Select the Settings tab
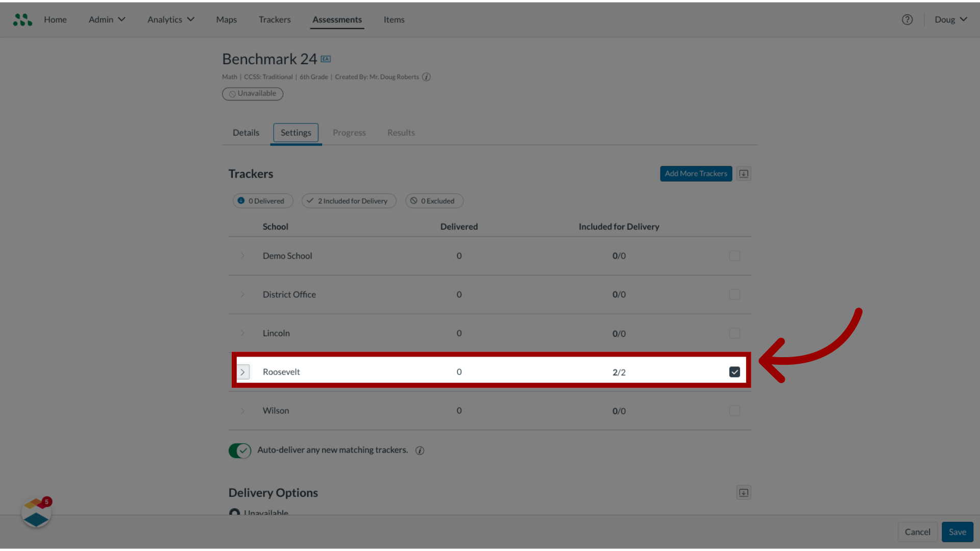Image resolution: width=980 pixels, height=551 pixels. click(296, 133)
